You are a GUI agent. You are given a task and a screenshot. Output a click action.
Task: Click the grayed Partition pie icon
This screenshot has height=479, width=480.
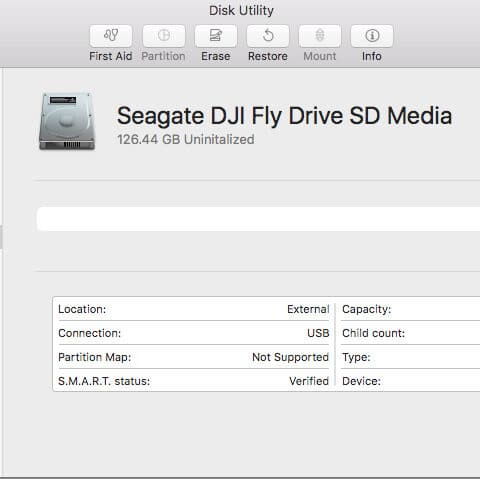(163, 36)
